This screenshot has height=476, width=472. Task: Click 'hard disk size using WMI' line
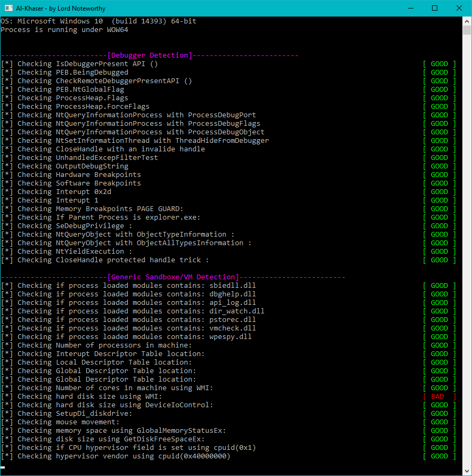tap(82, 396)
